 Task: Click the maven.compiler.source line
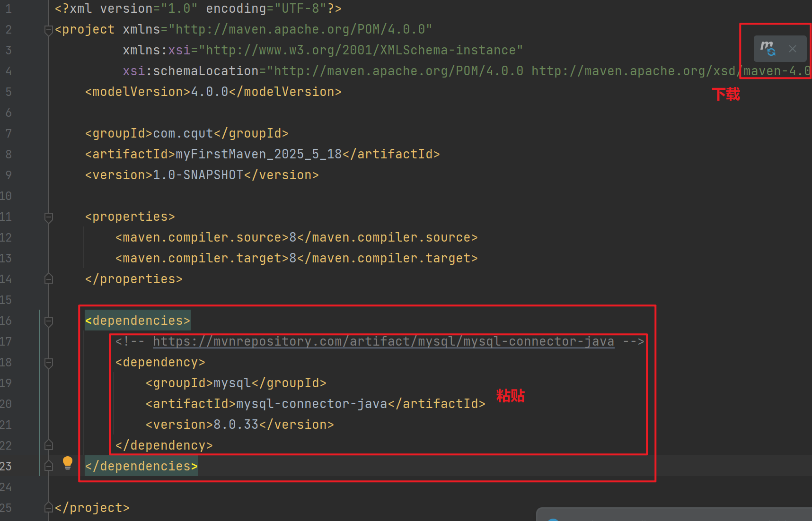point(296,237)
